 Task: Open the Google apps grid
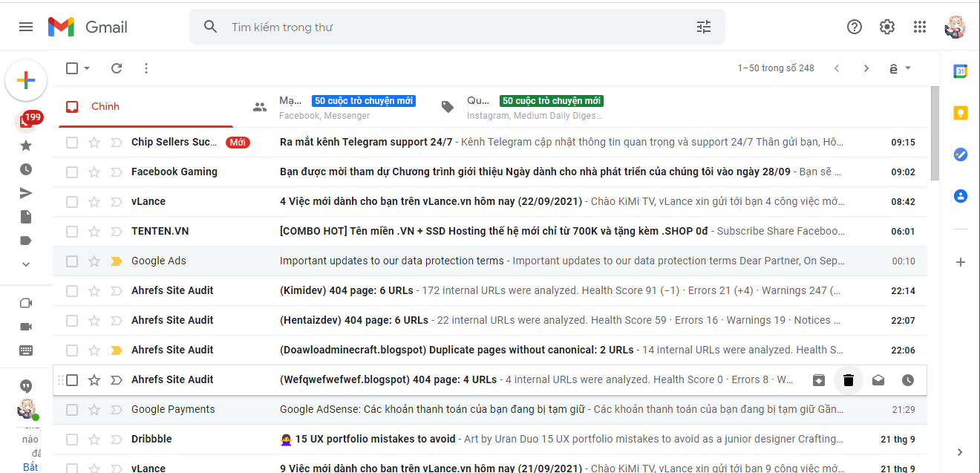[x=920, y=27]
